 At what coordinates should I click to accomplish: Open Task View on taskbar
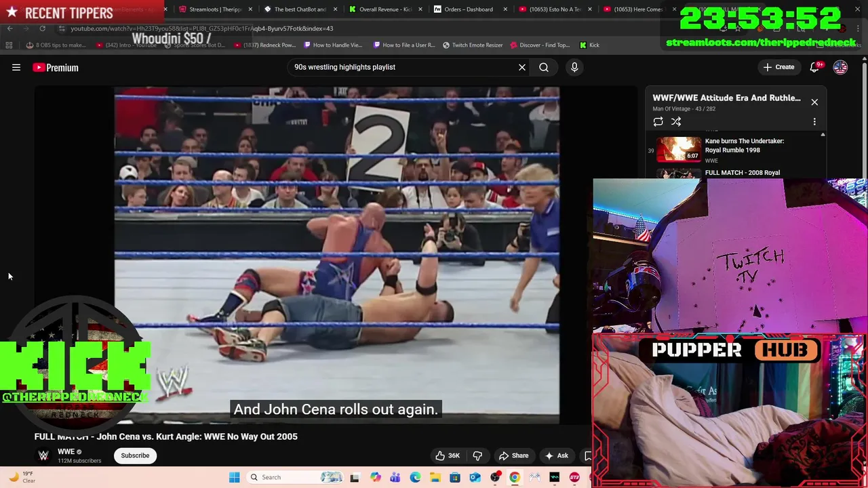coord(355,477)
